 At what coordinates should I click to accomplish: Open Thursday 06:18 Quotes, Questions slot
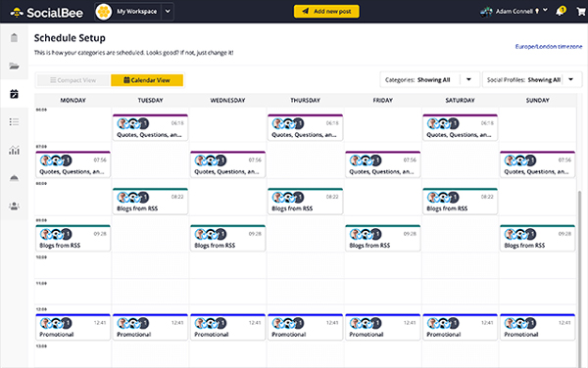pyautogui.click(x=305, y=127)
